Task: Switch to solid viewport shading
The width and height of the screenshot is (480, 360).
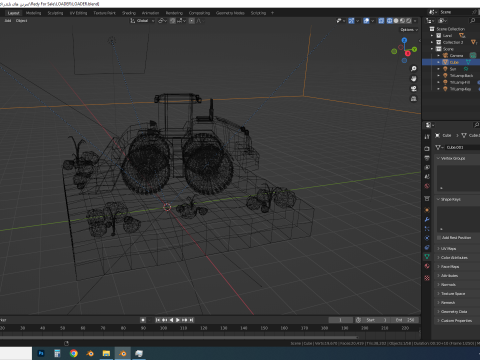Action: point(396,21)
